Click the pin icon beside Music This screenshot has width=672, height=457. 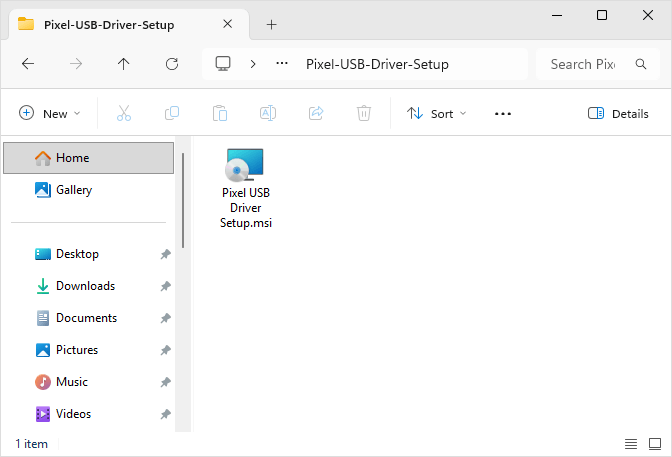165,382
